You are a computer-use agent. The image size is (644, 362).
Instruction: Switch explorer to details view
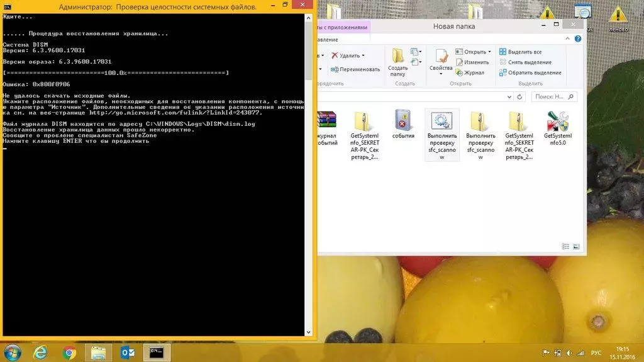point(565,246)
